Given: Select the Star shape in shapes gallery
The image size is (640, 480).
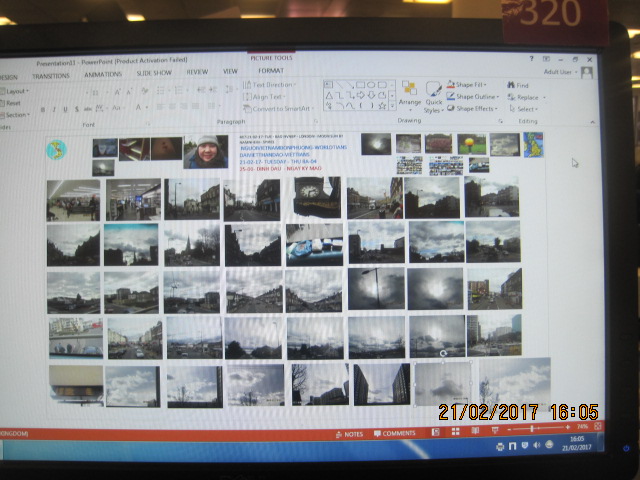Looking at the screenshot, I should tap(382, 106).
